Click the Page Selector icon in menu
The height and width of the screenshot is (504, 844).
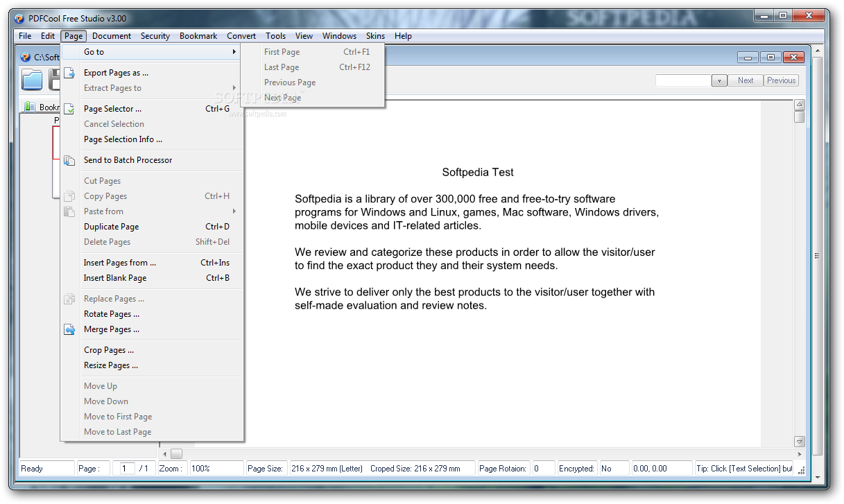pyautogui.click(x=69, y=108)
